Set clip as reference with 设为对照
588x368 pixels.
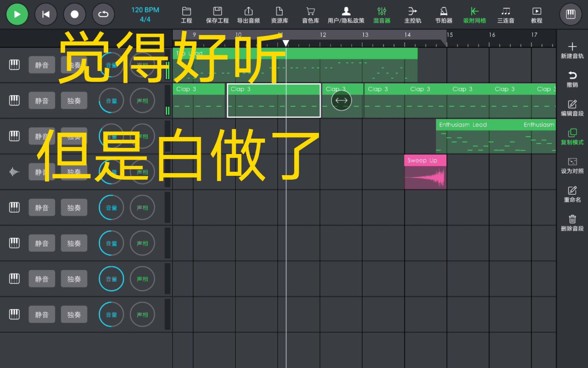(x=572, y=165)
